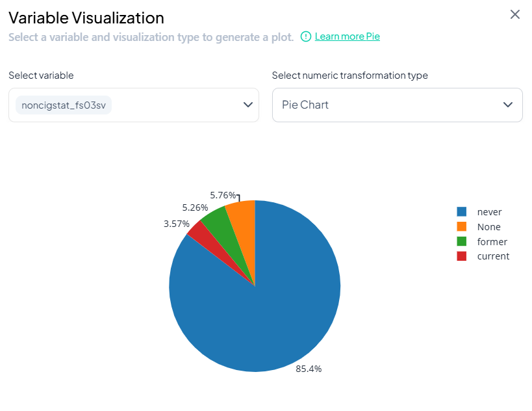Open the Learn more Pie link
The image size is (532, 411).
coord(347,36)
